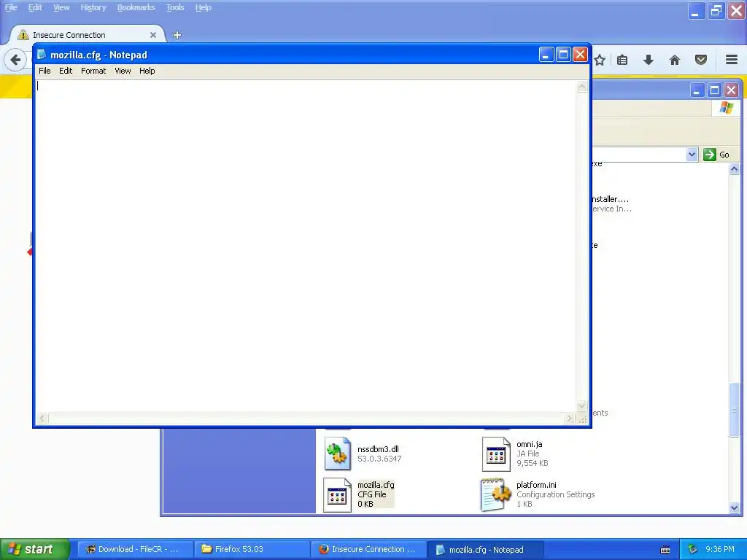Switch to Insecure Connection taskbar item

(x=368, y=549)
